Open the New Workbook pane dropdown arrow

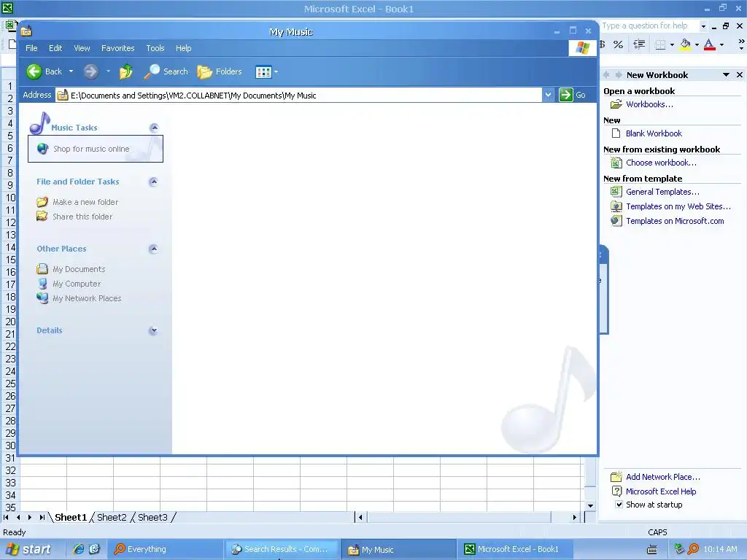pos(726,75)
